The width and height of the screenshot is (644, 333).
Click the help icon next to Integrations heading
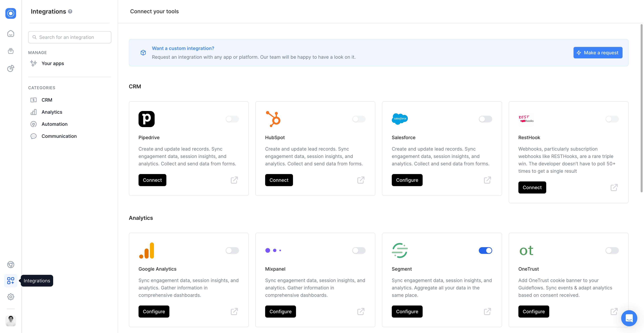tap(70, 11)
